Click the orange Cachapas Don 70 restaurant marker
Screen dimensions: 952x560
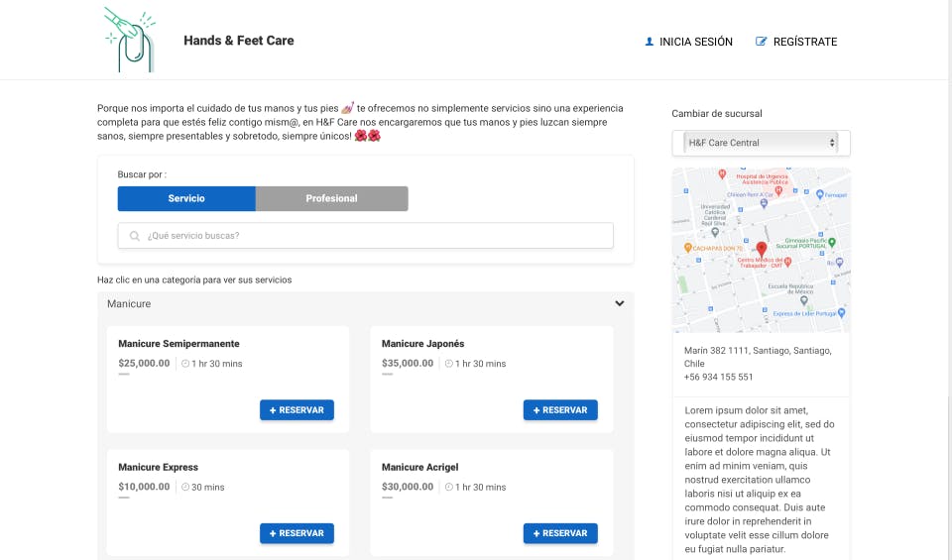[688, 246]
